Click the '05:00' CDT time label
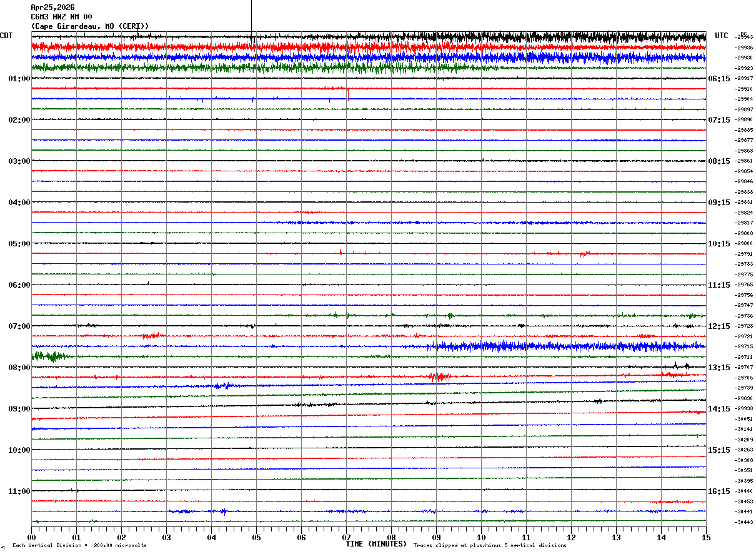 19,244
